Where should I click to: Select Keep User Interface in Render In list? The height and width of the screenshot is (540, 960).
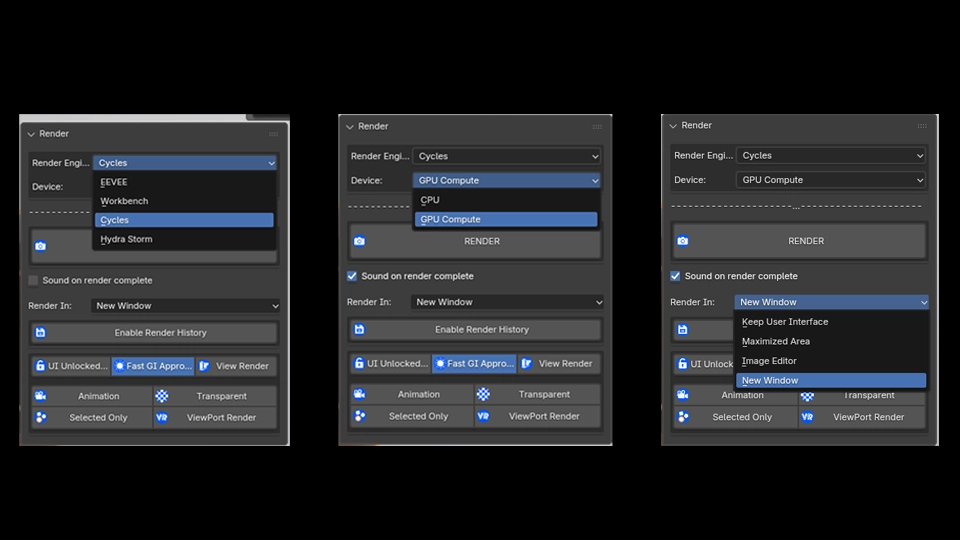831,321
